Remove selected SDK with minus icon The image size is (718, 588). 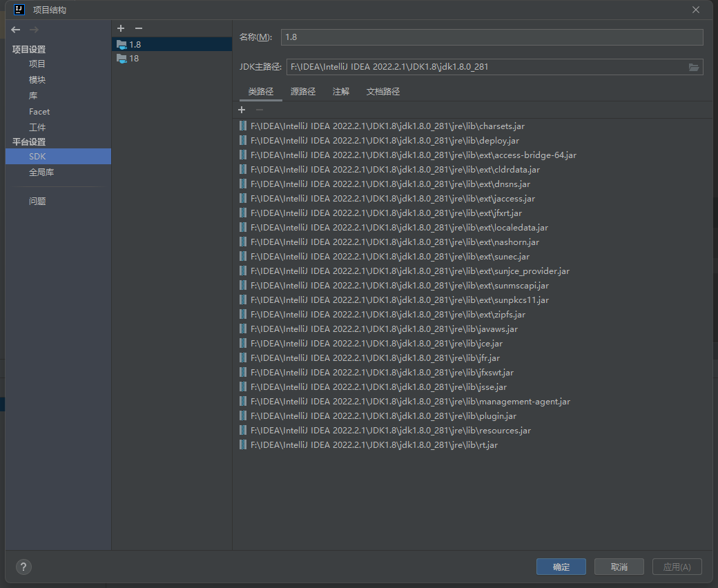(139, 28)
